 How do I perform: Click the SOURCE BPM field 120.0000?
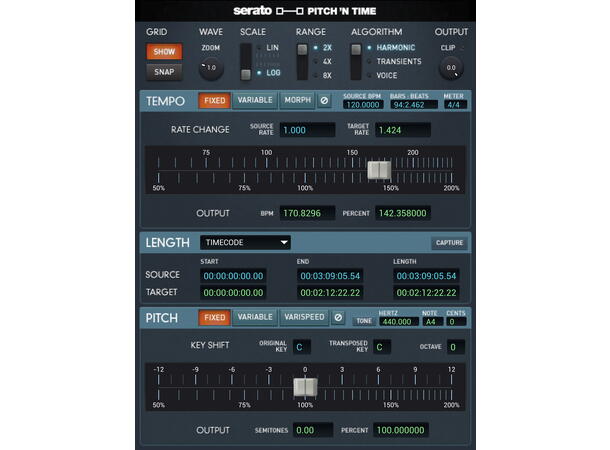tap(363, 105)
